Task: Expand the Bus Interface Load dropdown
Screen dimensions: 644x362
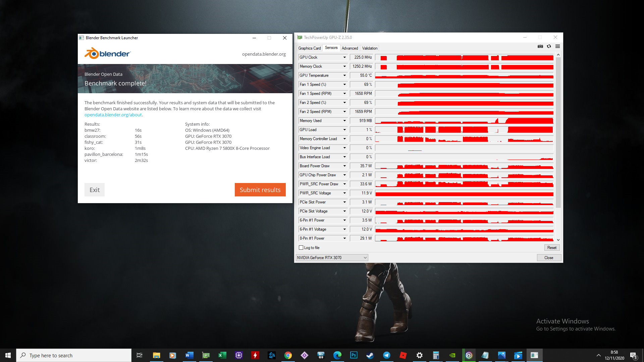Action: pos(344,157)
